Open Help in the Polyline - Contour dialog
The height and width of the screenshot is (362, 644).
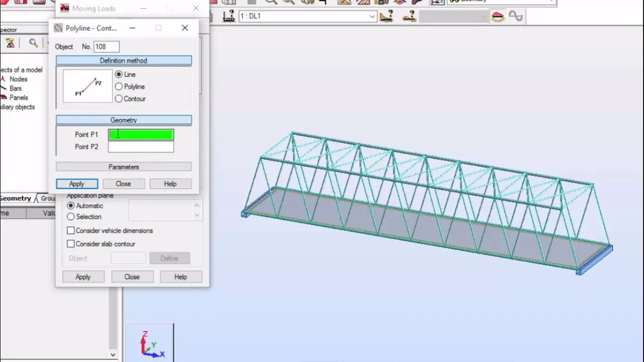pyautogui.click(x=170, y=184)
